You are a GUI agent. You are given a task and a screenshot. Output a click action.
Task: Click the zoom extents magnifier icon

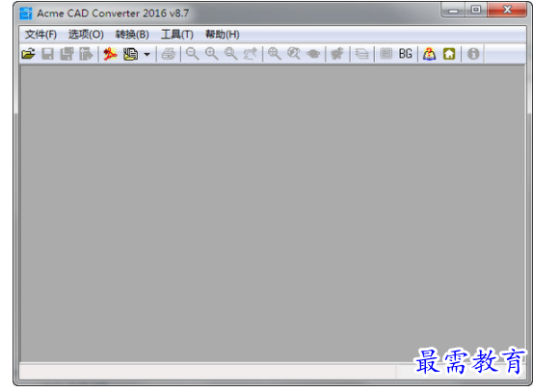(275, 54)
